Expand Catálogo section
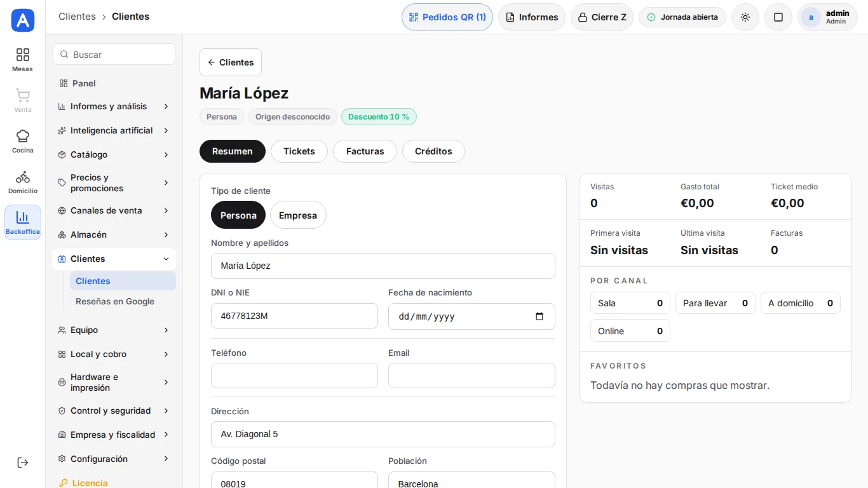 point(114,154)
